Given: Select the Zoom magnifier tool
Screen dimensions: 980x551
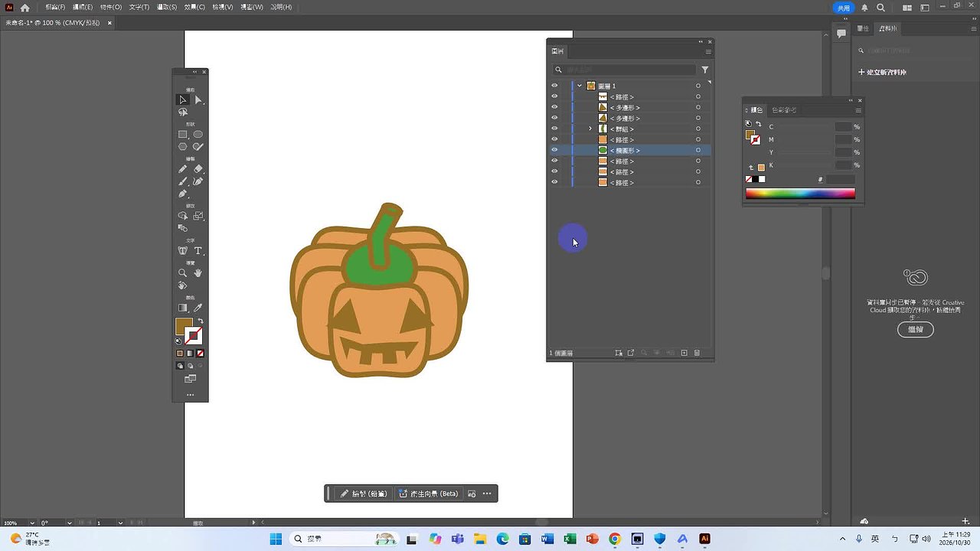Looking at the screenshot, I should [x=183, y=273].
